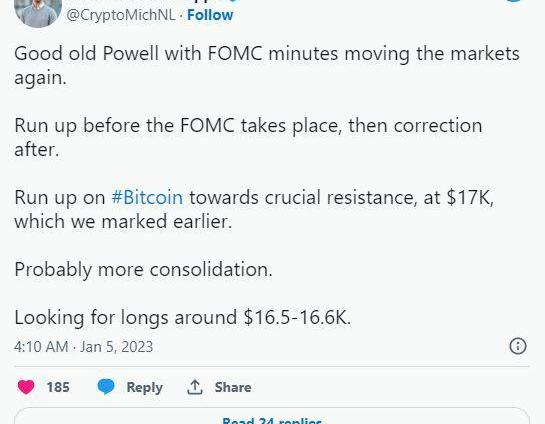
Task: Click the Looking for longs around $16.5-16.6K line
Action: (182, 318)
